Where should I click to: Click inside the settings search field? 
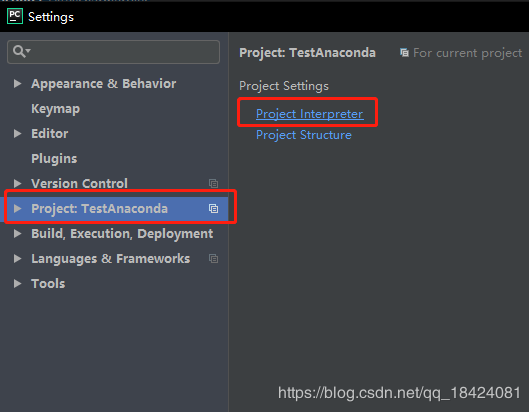(x=113, y=52)
